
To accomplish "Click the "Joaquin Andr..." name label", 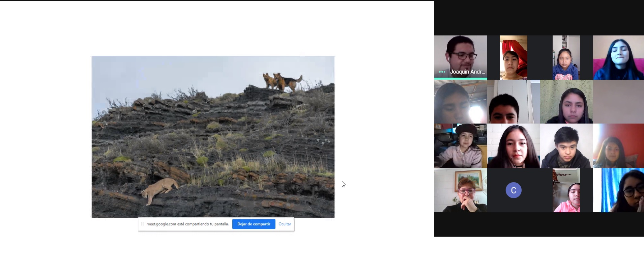I will [467, 72].
